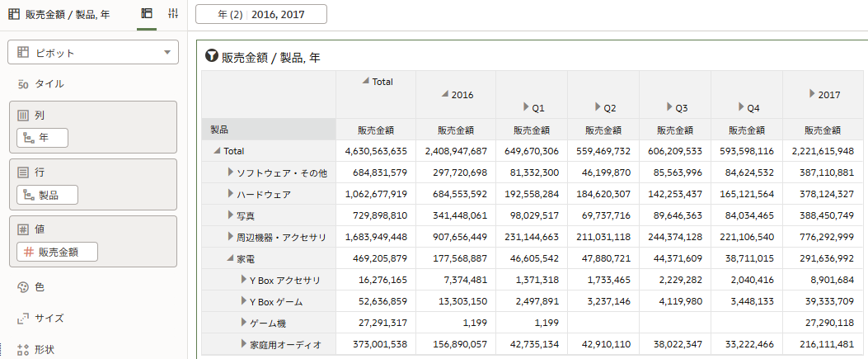Click the 列 columns section icon

(x=23, y=116)
